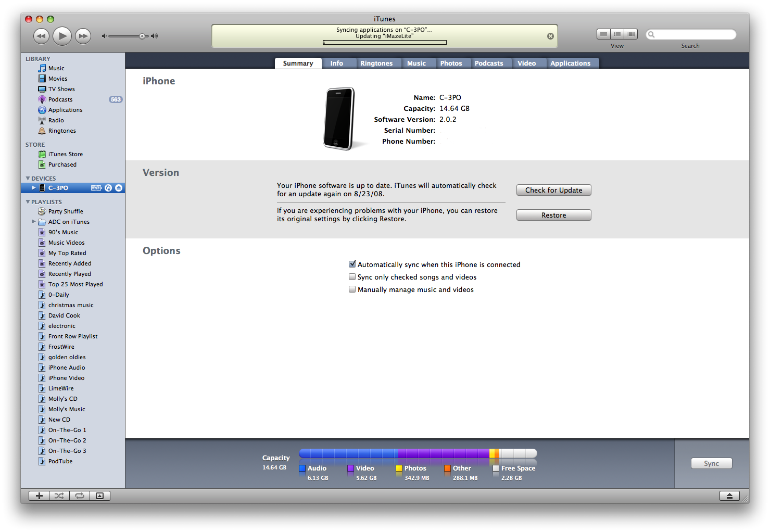Click the Sync button

[x=711, y=463]
